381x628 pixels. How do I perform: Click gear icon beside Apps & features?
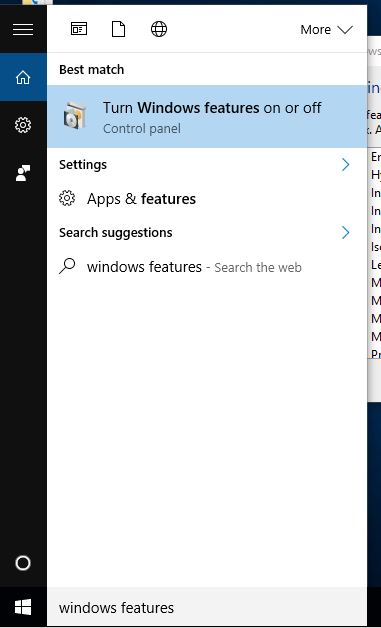pos(67,198)
